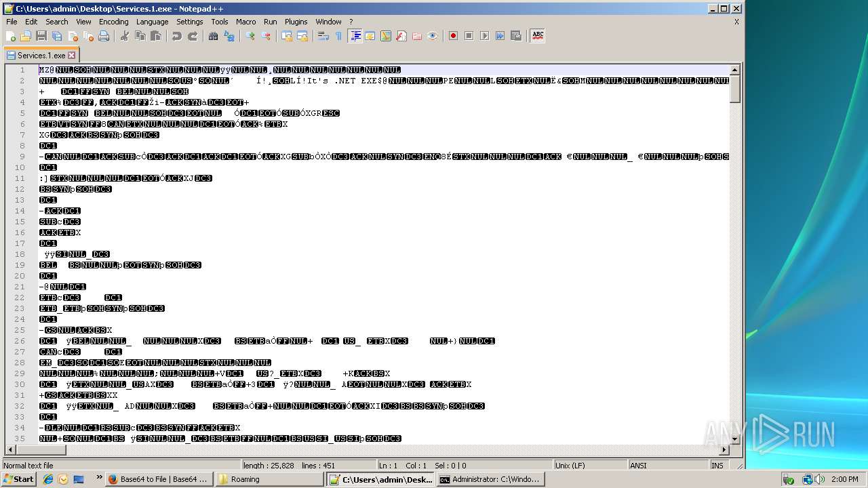Click the volume tray icon
Screen dimensions: 868x488
point(820,479)
